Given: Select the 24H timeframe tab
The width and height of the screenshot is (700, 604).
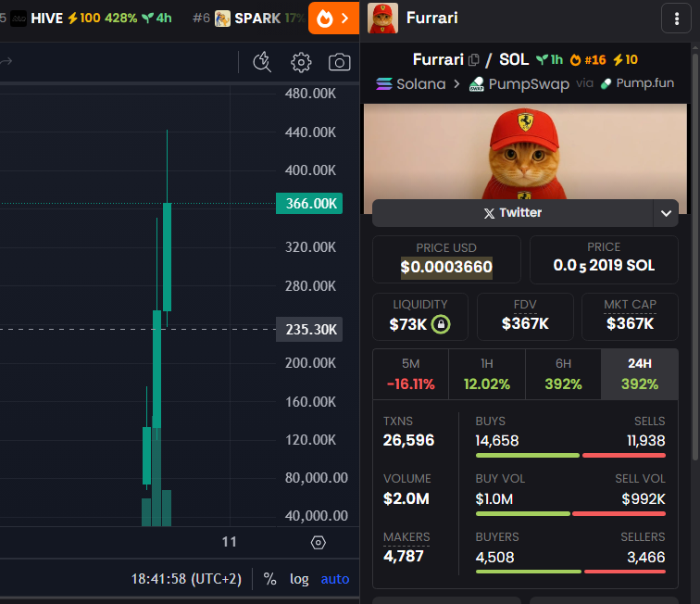Looking at the screenshot, I should point(639,374).
